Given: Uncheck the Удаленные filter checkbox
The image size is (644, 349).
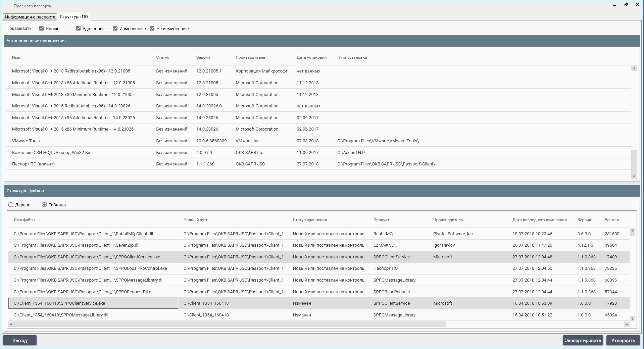Looking at the screenshot, I should tap(78, 29).
